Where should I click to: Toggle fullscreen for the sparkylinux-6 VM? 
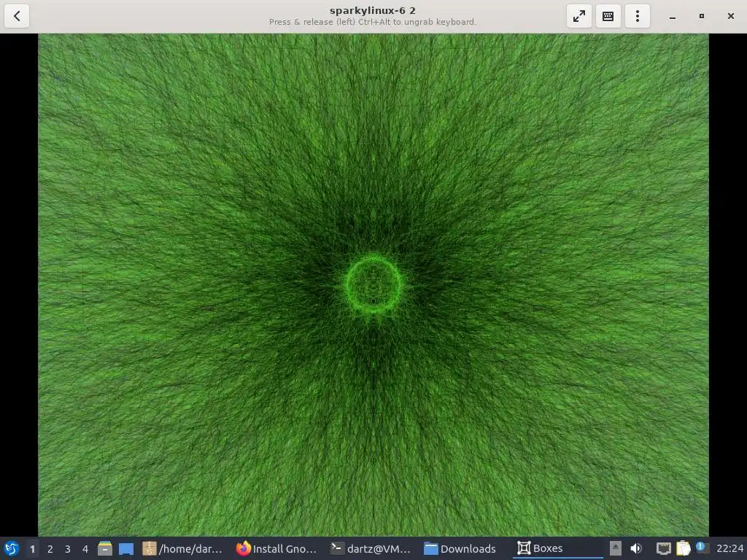click(x=578, y=16)
